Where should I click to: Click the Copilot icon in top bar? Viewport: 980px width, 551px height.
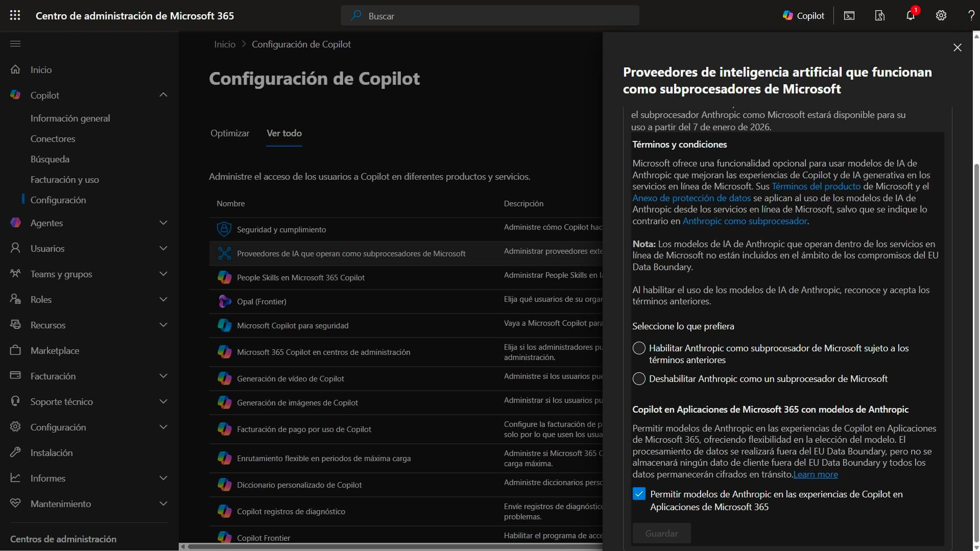pos(803,15)
